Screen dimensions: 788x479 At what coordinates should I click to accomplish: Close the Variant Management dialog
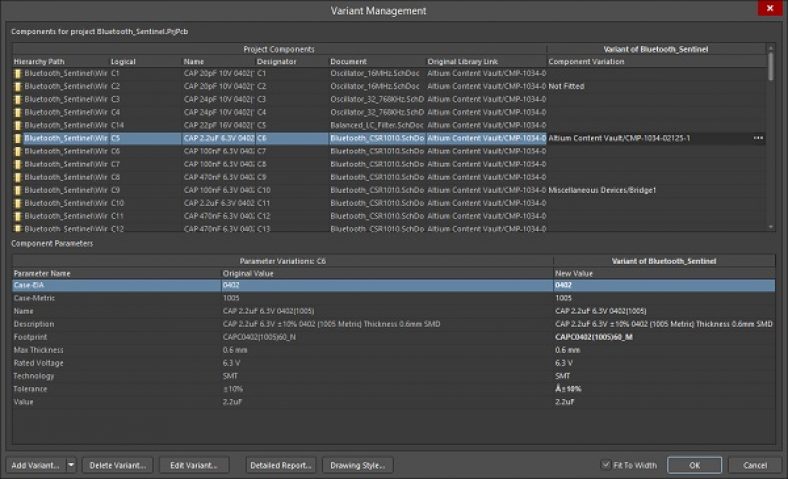769,10
